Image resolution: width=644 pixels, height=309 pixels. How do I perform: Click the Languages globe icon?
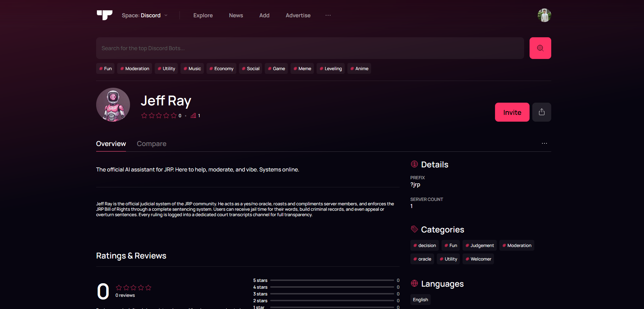414,283
